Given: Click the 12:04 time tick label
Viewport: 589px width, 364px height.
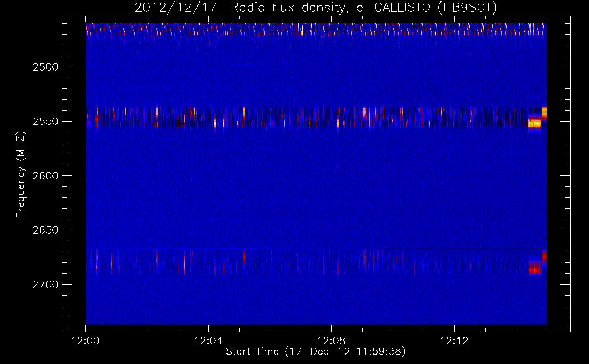Looking at the screenshot, I should [x=208, y=341].
